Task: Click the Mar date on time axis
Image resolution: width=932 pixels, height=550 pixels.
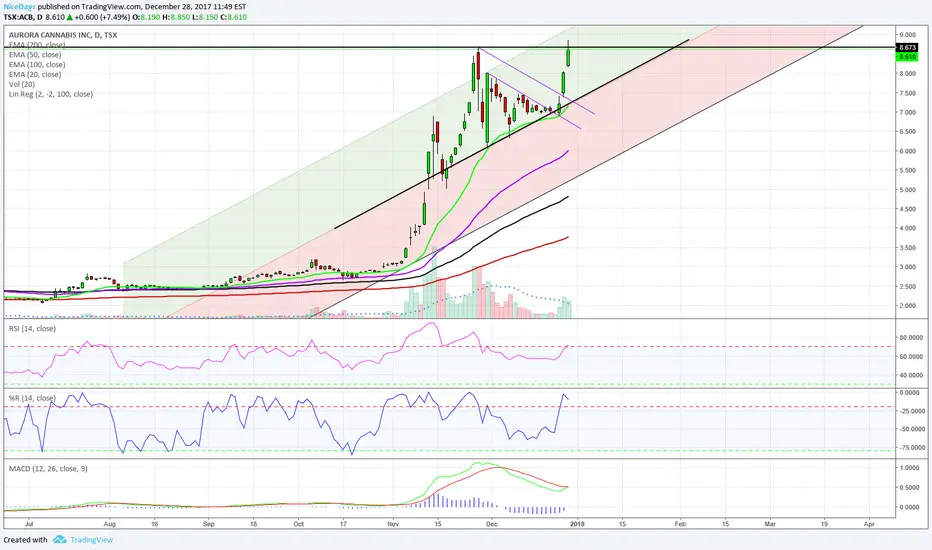Action: [x=770, y=524]
